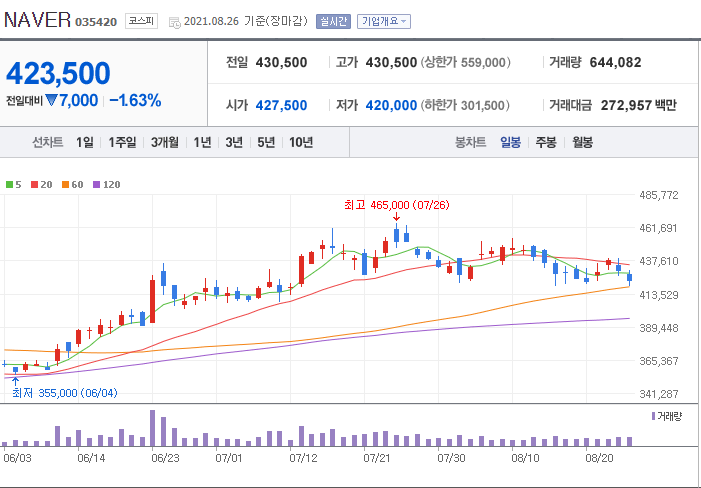The width and height of the screenshot is (701, 488).
Task: Click the 최고 465,000 (07/26) annotation
Action: point(397,205)
